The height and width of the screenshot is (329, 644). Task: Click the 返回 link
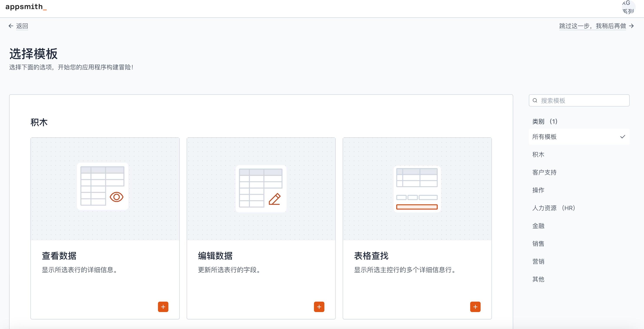point(22,26)
